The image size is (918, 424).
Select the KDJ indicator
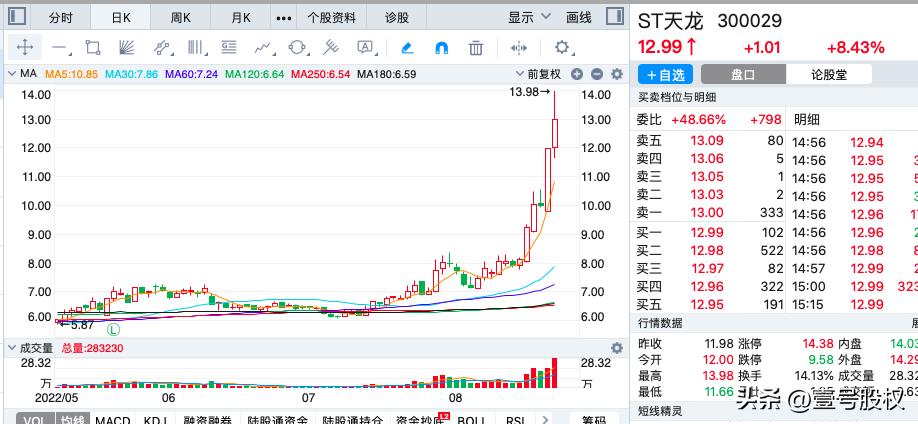click(x=156, y=419)
